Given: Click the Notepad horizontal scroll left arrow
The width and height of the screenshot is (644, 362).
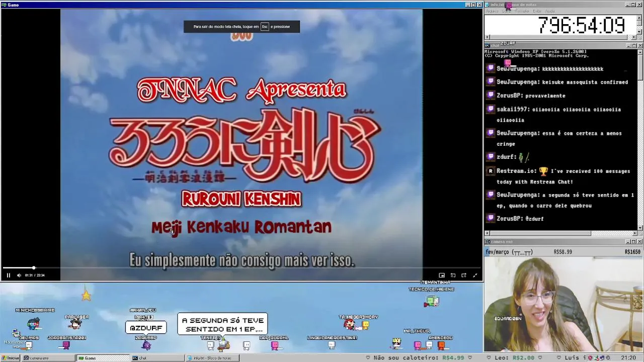Looking at the screenshot, I should [x=487, y=37].
